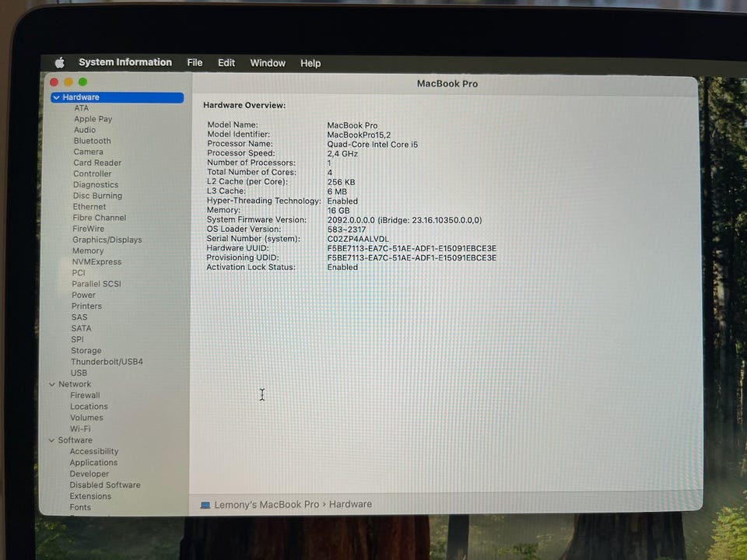Select Thunderbolt/USB4 in the sidebar
This screenshot has width=747, height=560.
(107, 362)
